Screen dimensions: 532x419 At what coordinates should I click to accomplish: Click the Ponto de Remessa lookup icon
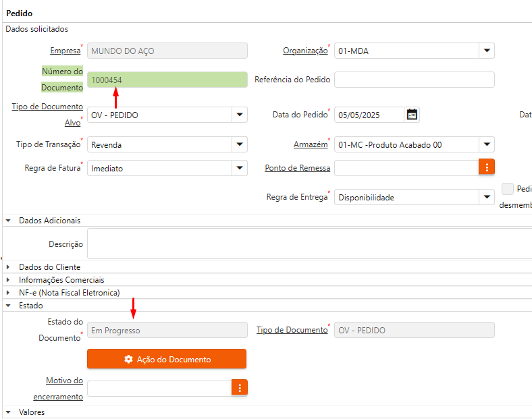pos(487,167)
